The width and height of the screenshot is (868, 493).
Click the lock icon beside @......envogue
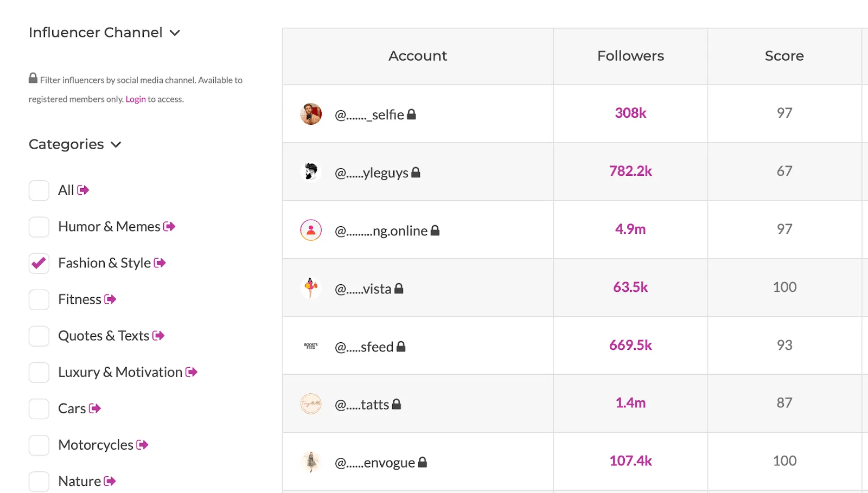(x=423, y=462)
